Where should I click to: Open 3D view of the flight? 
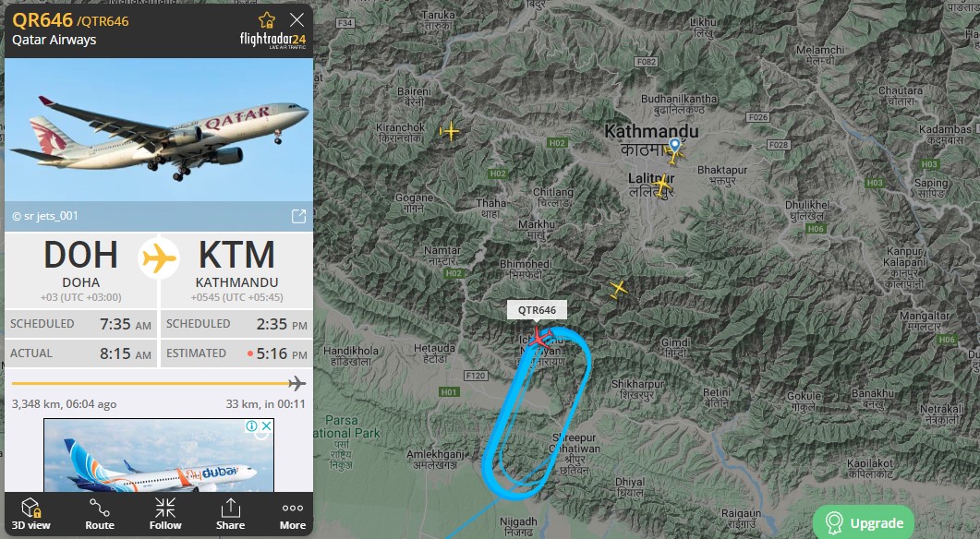click(30, 514)
